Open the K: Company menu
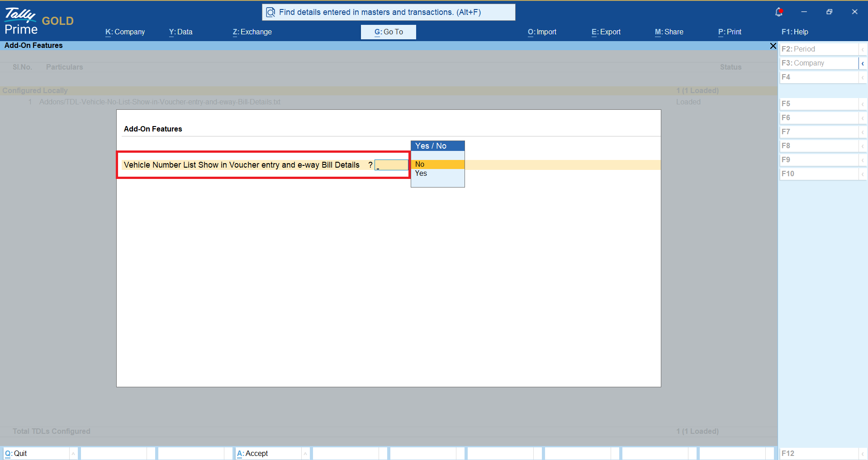Screen dimensions: 868x460 125,32
